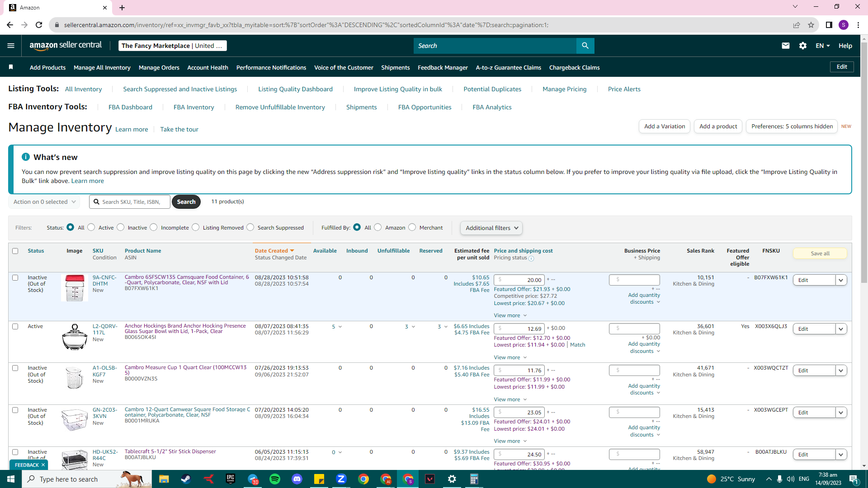Go to Feedback Manager menu item

[443, 67]
